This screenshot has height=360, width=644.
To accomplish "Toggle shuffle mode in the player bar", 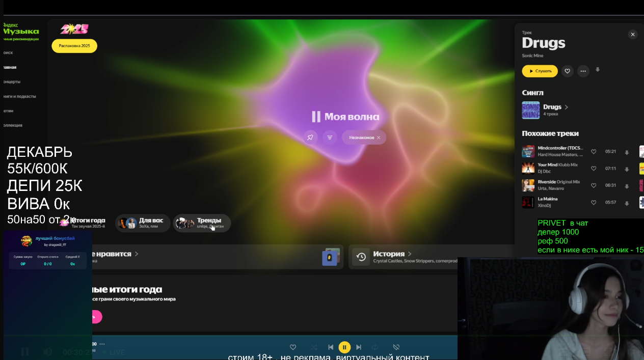I will 314,347.
